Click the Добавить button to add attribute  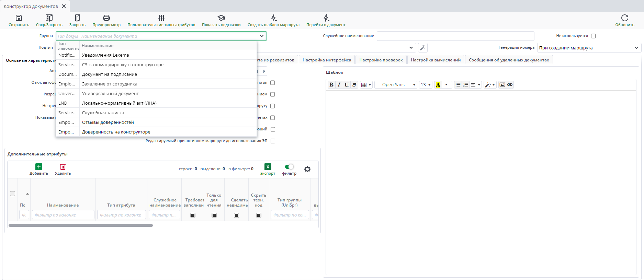(x=39, y=169)
